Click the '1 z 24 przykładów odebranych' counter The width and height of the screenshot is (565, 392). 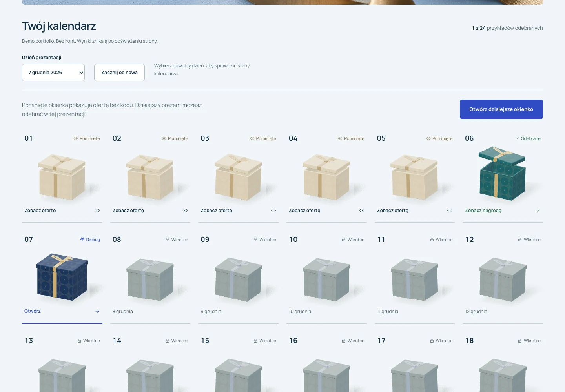click(507, 28)
